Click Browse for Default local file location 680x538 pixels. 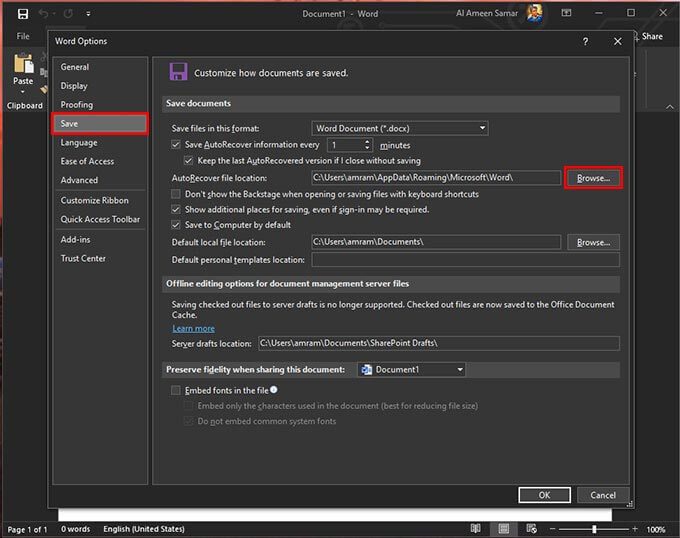coord(593,242)
